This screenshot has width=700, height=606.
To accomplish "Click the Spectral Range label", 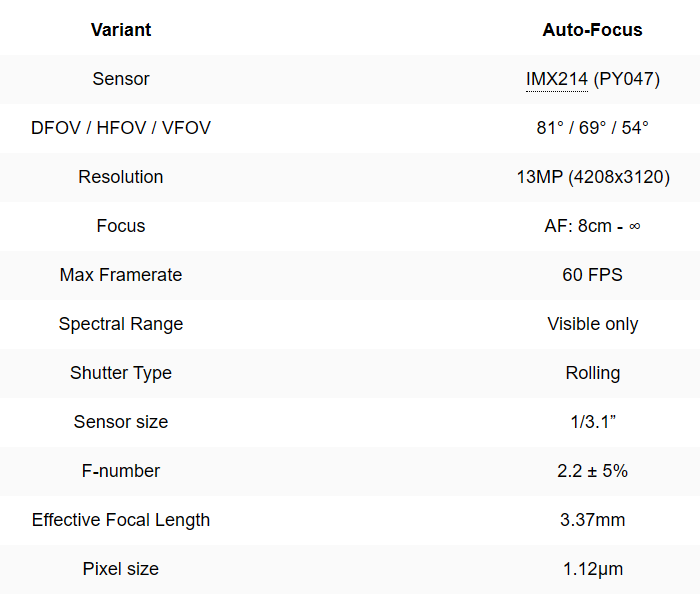I will tap(121, 324).
